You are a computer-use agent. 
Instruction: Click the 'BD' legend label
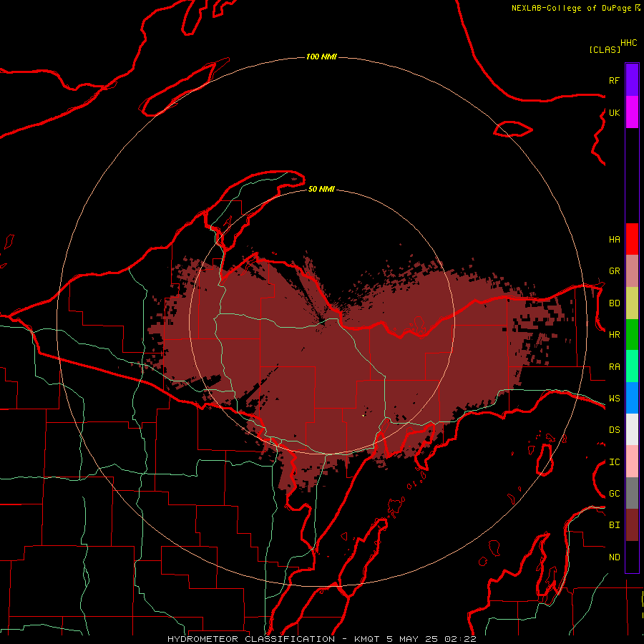pyautogui.click(x=614, y=303)
